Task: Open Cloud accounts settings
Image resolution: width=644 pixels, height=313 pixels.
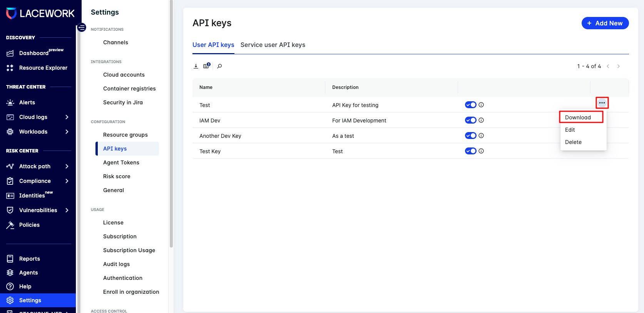Action: tap(124, 75)
